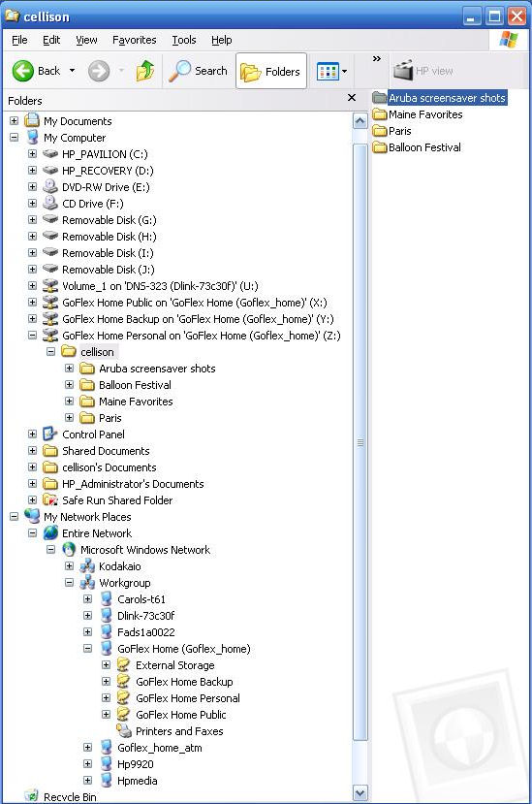The height and width of the screenshot is (804, 532).
Task: Select GoFlex Home Backup share icon
Action: tap(123, 682)
